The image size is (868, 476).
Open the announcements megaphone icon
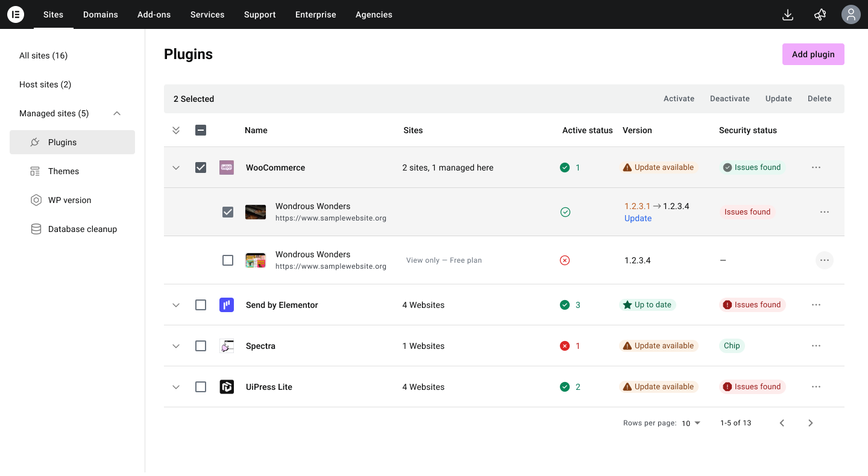pos(820,14)
